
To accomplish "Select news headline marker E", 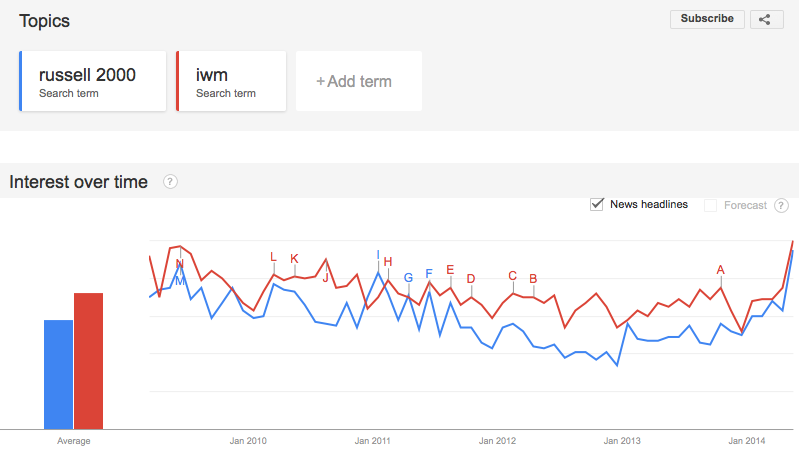I will (x=450, y=270).
